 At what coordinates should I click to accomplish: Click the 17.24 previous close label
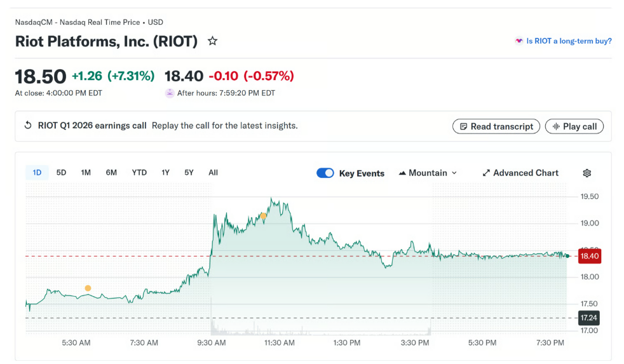[588, 318]
